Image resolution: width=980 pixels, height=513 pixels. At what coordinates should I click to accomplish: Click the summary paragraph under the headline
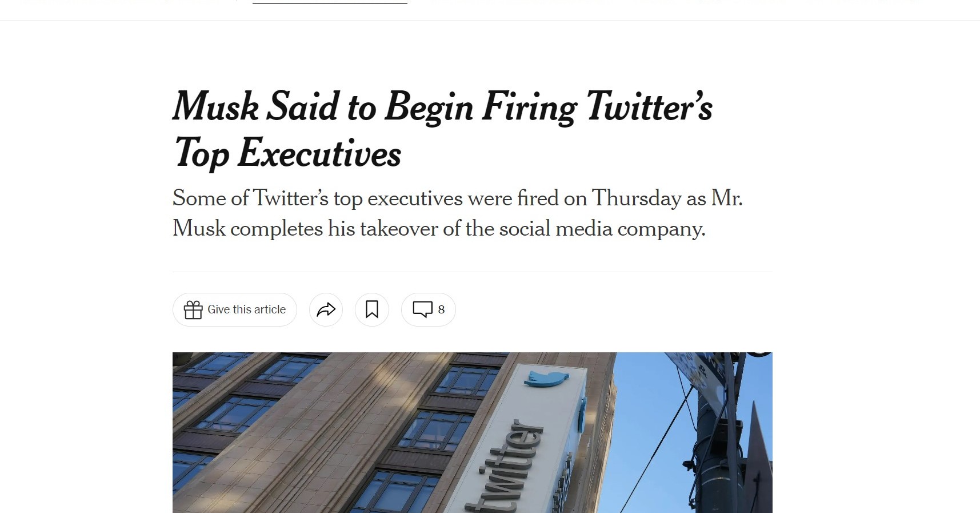[x=457, y=213]
